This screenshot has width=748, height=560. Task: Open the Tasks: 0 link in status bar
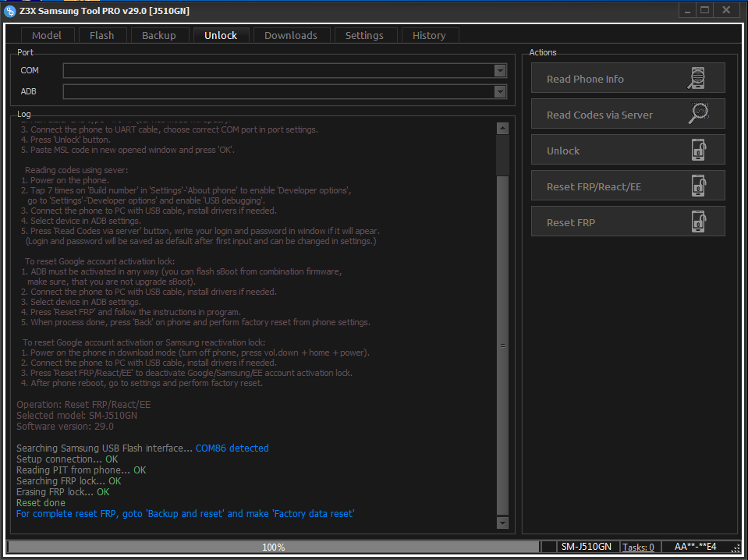click(x=638, y=547)
